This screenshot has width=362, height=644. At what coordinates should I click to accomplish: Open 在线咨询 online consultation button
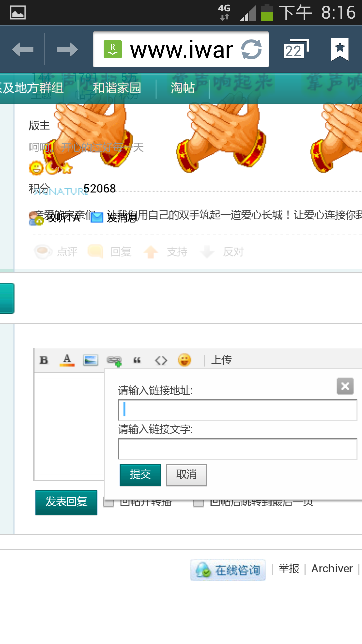click(x=228, y=570)
